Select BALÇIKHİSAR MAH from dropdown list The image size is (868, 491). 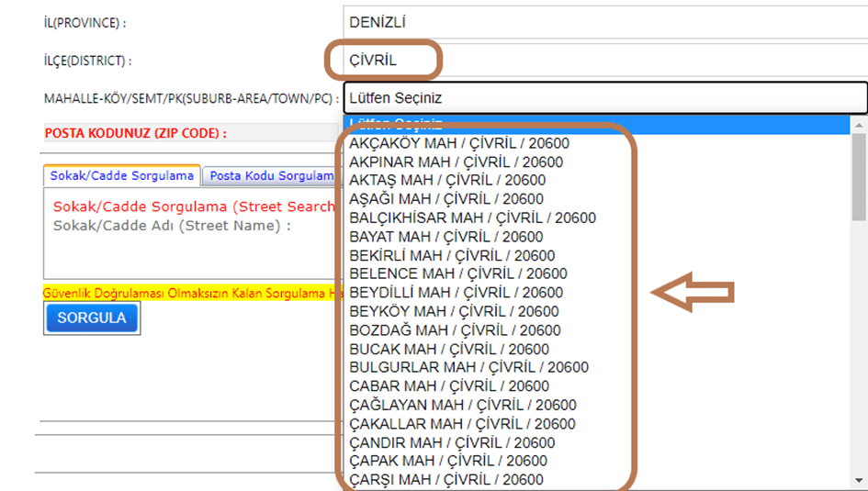[472, 218]
